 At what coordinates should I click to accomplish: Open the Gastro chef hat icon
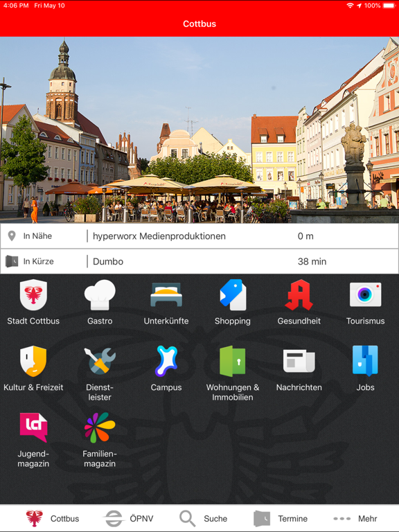(100, 294)
